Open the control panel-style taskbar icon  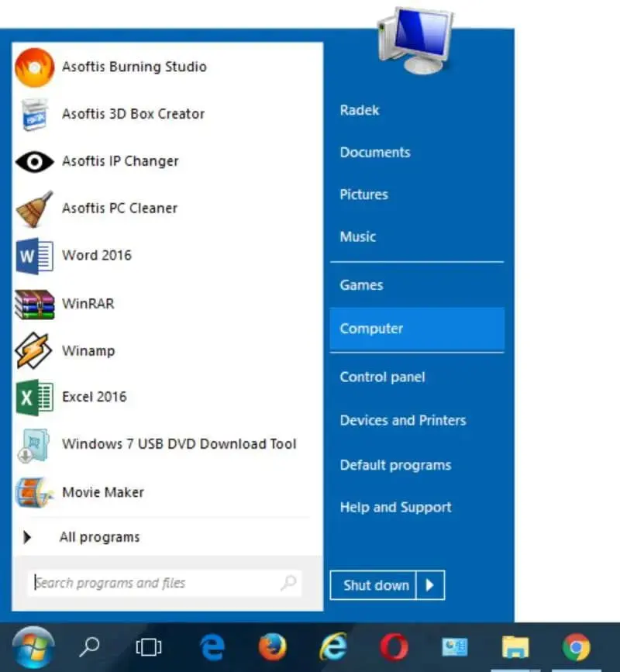coord(455,647)
